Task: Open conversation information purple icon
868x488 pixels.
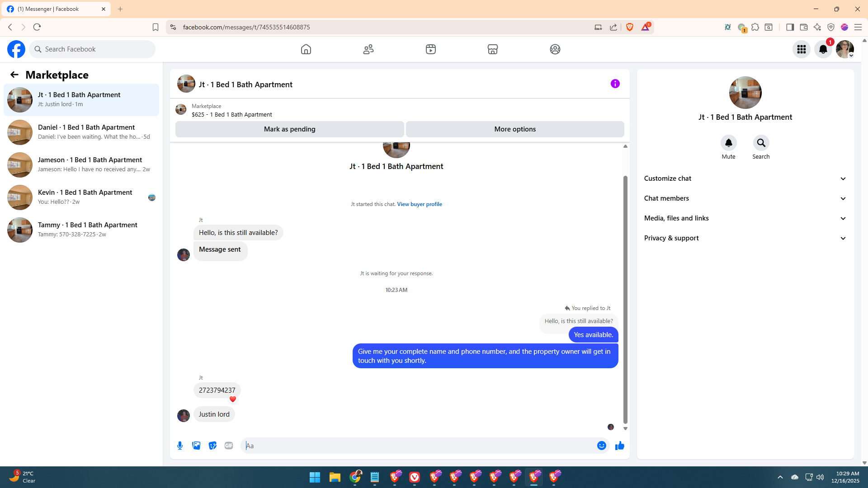Action: [x=615, y=84]
